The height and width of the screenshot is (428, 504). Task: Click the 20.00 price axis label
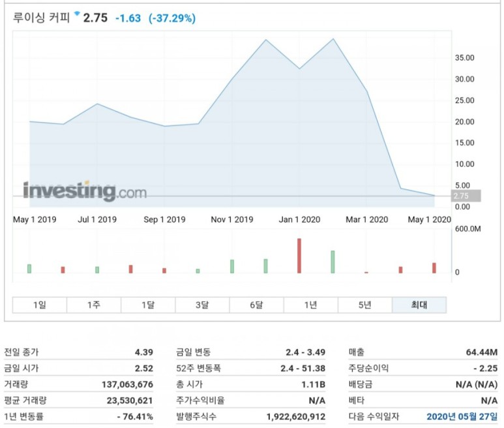464,122
